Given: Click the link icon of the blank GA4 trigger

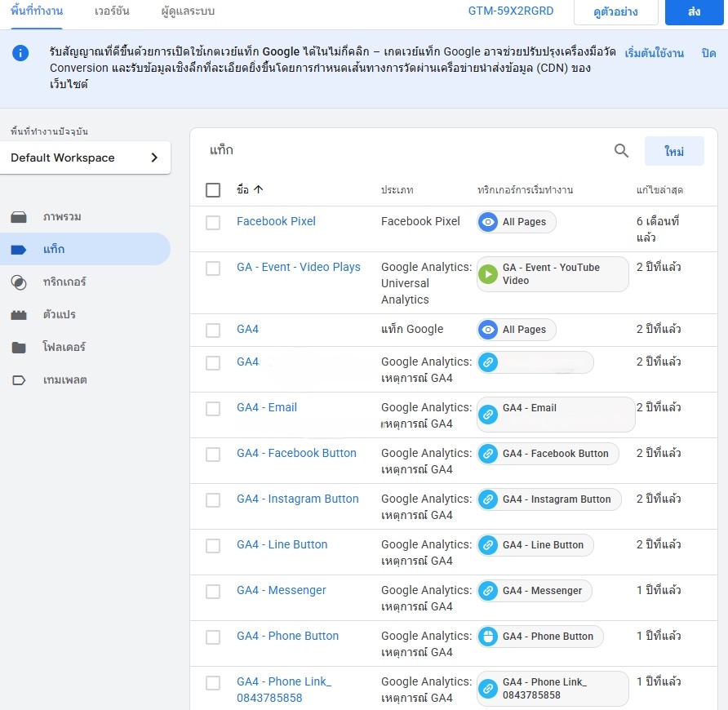Looking at the screenshot, I should click(488, 362).
